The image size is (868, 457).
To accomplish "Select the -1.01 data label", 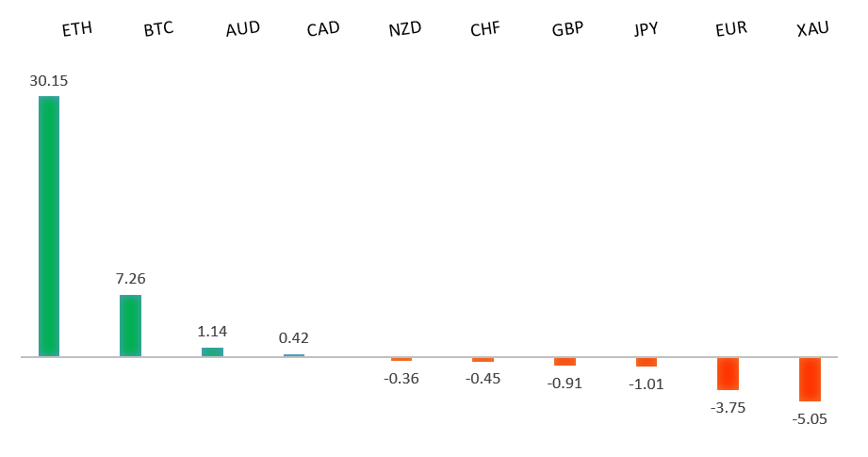I will 646,384.
